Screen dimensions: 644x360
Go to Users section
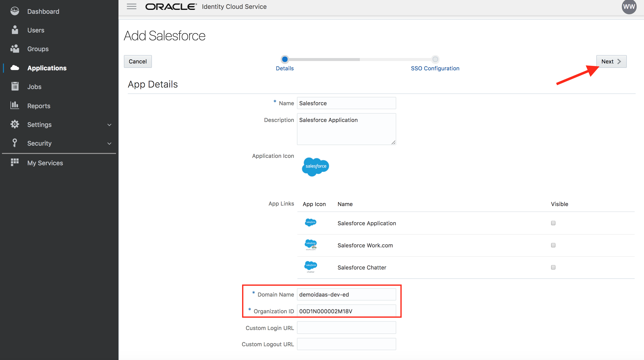coord(36,30)
